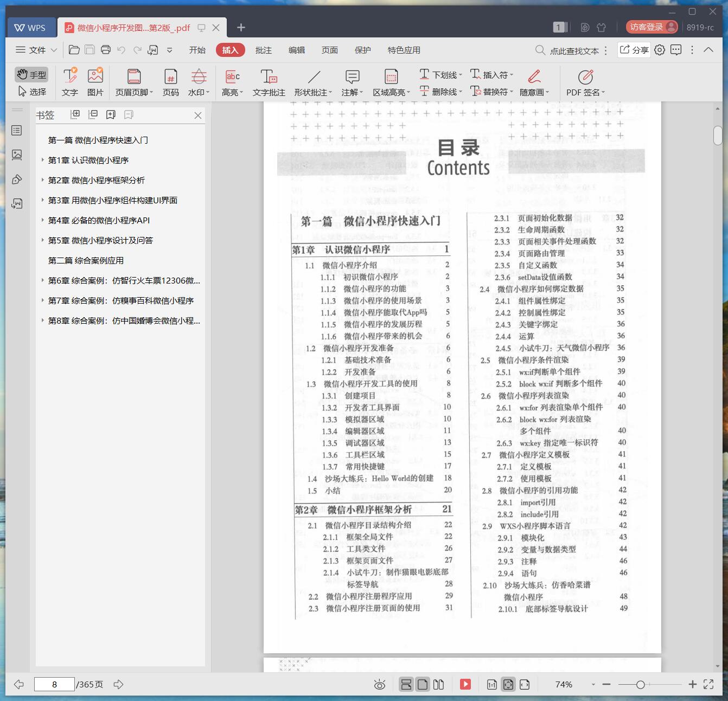Viewport: 728px width, 701px height.
Task: Click the 插入符 insert caret tool
Action: click(491, 74)
